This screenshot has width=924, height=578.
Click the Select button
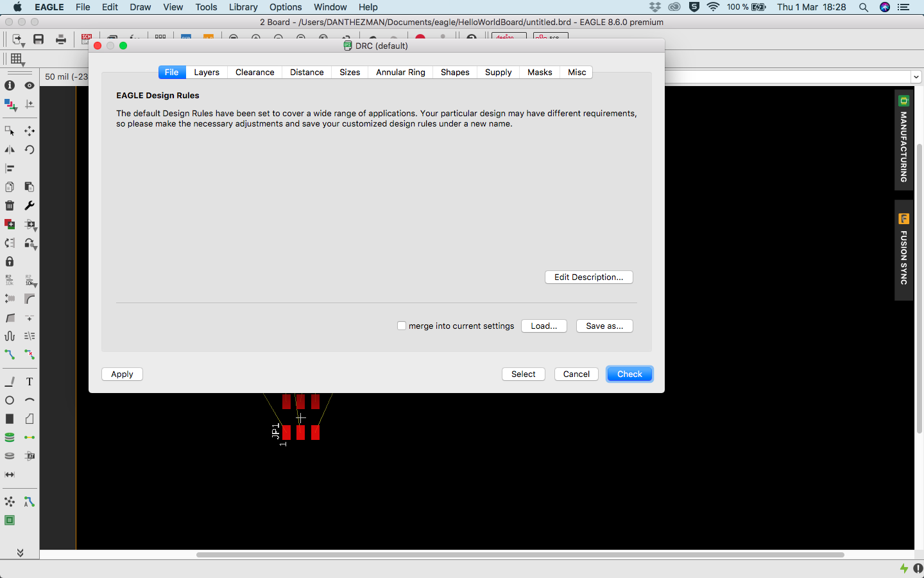coord(524,374)
